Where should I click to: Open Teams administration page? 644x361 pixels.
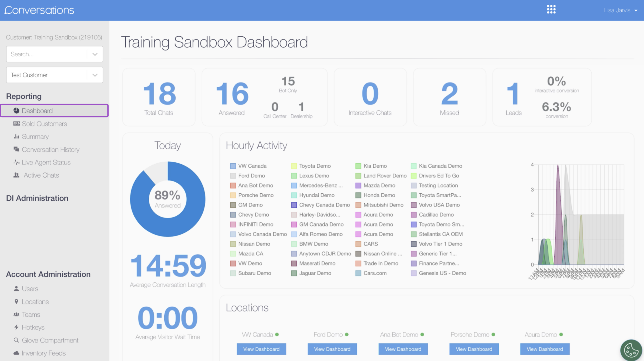pos(31,314)
